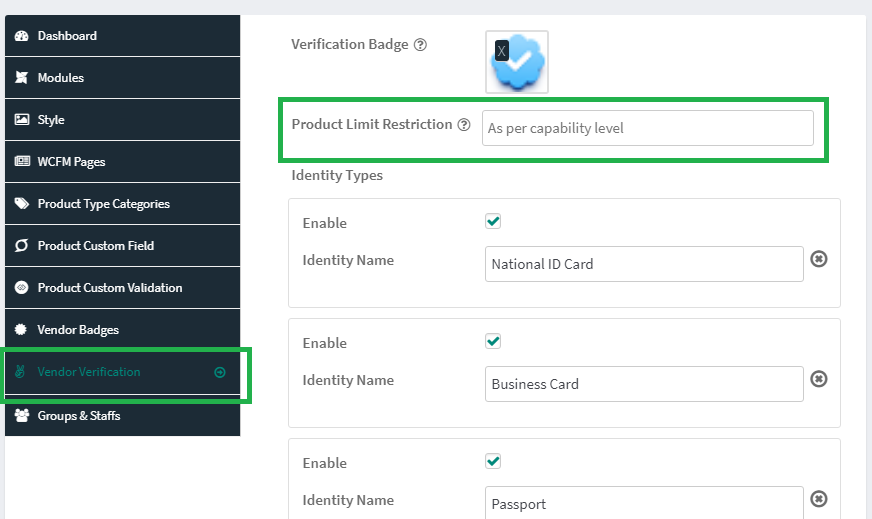Click the Product Custom Field icon
This screenshot has height=519, width=872.
(22, 245)
